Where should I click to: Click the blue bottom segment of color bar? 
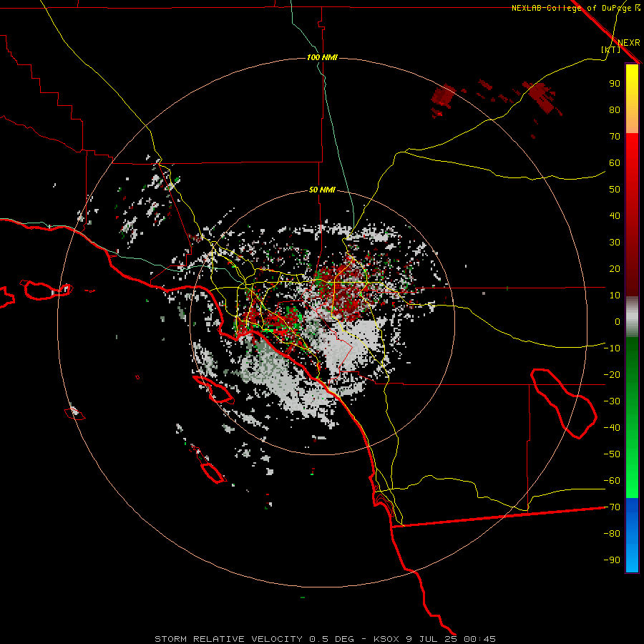(632, 535)
